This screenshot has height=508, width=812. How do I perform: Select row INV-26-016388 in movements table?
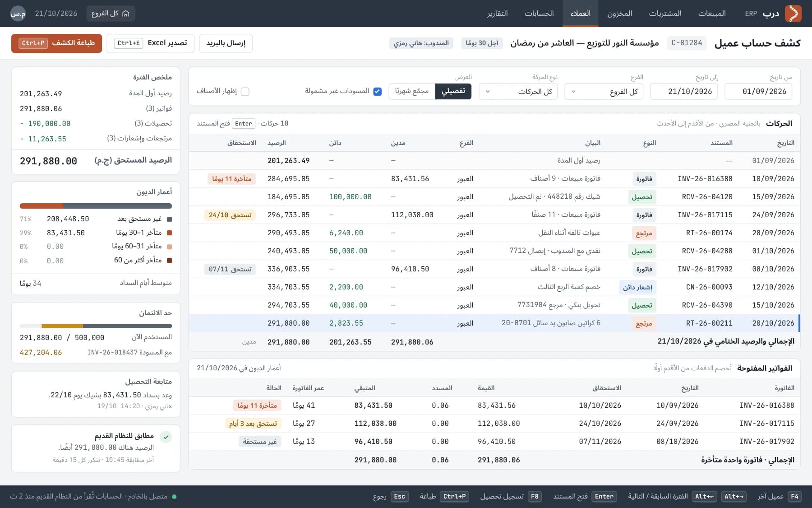tap(494, 179)
